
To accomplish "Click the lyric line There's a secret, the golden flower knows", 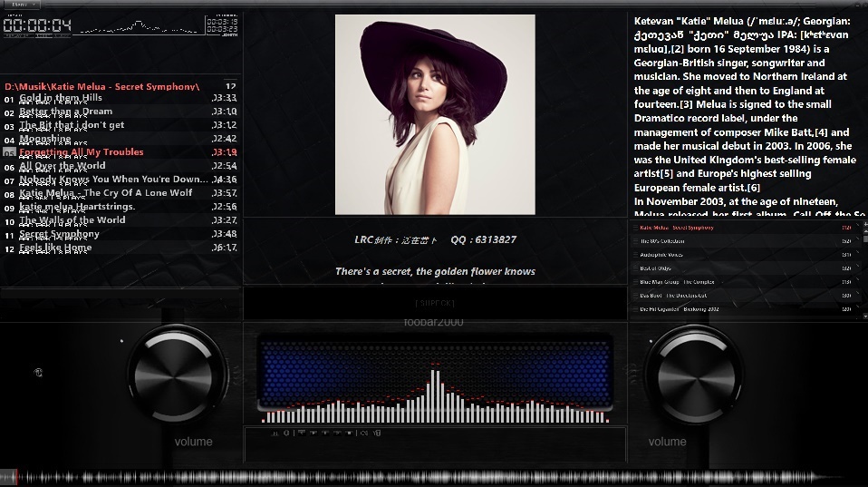I will (435, 271).
